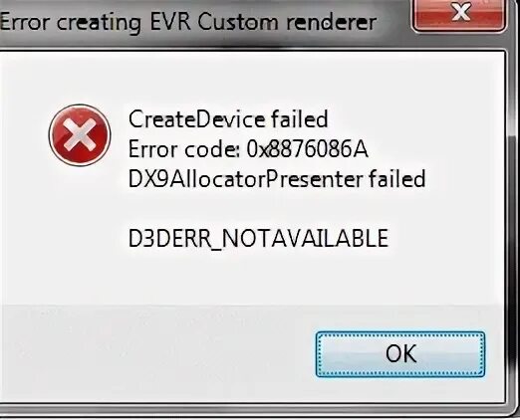
Task: Click the red error cross icon
Action: (x=80, y=135)
